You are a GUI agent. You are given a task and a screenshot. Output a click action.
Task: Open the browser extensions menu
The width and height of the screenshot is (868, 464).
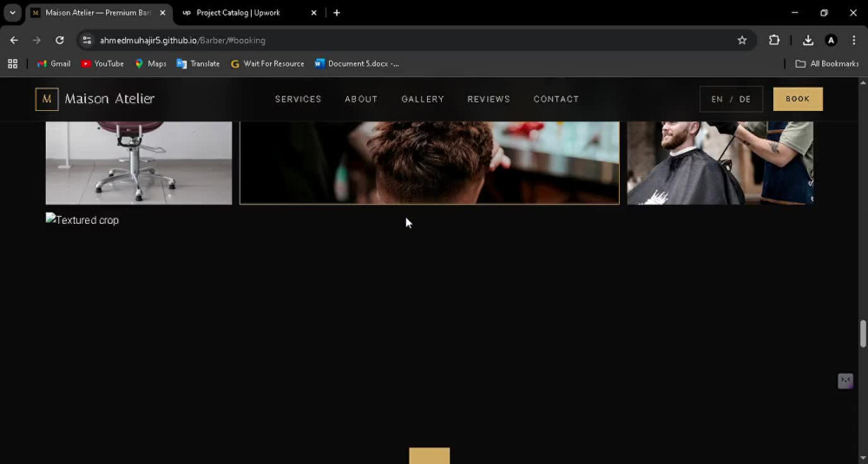774,41
